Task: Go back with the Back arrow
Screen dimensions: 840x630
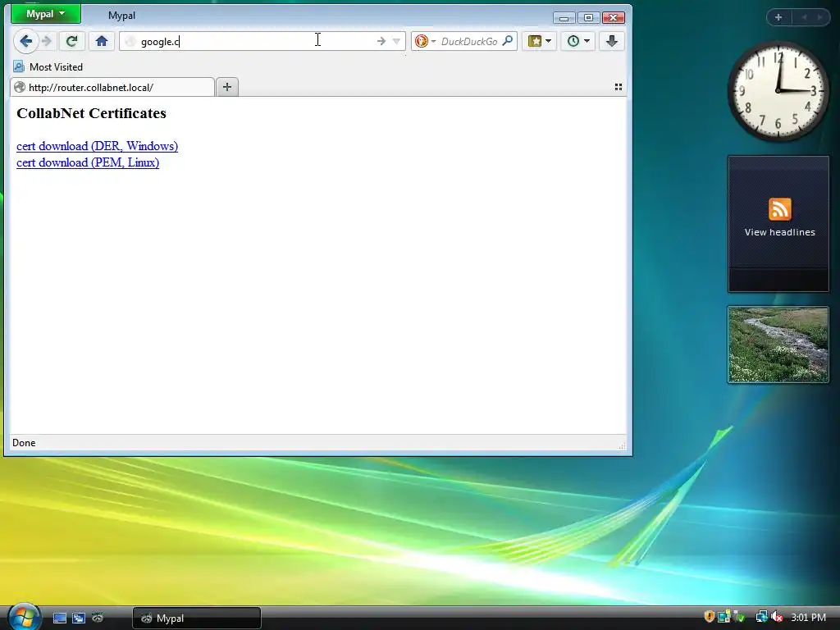Action: pyautogui.click(x=25, y=41)
